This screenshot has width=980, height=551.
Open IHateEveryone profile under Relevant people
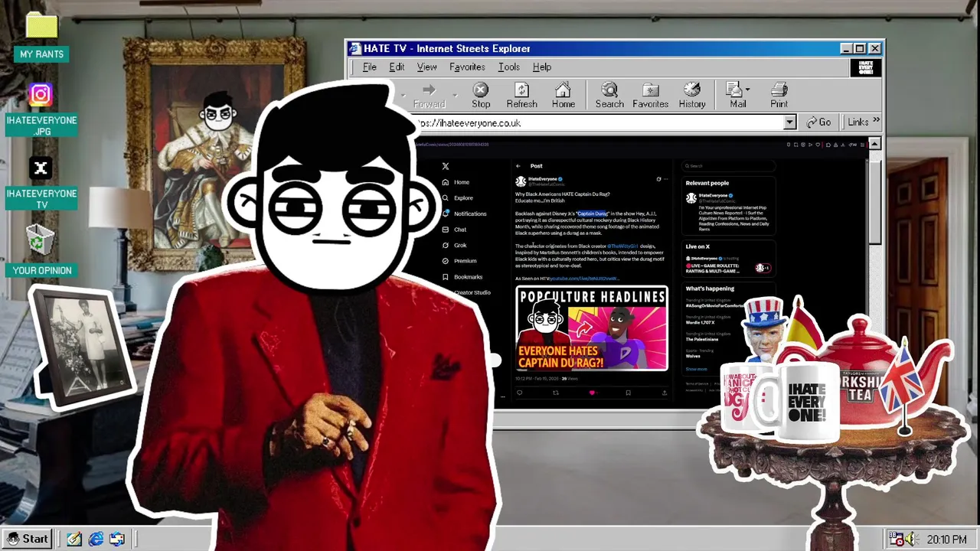pyautogui.click(x=713, y=196)
